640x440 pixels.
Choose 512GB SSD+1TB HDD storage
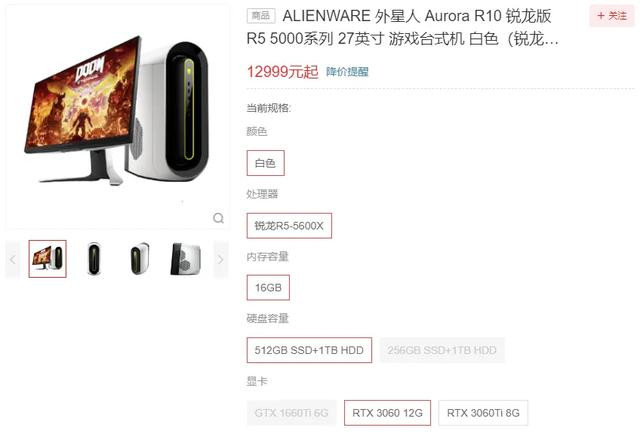pos(309,350)
